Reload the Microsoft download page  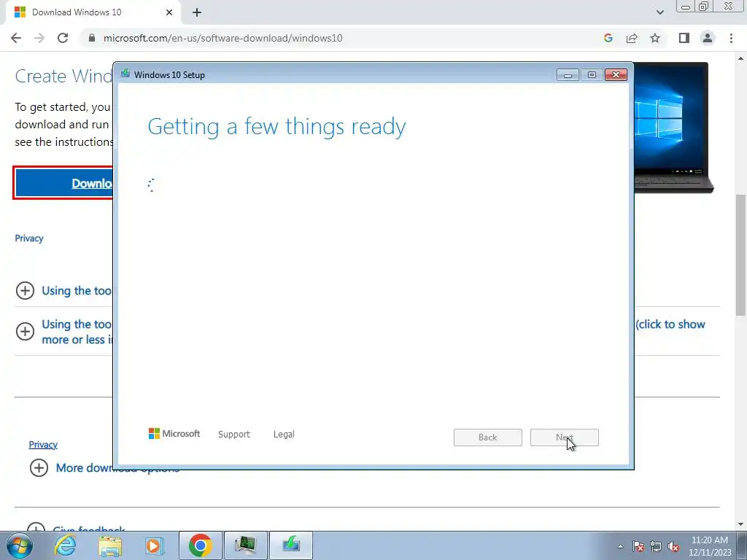point(63,38)
